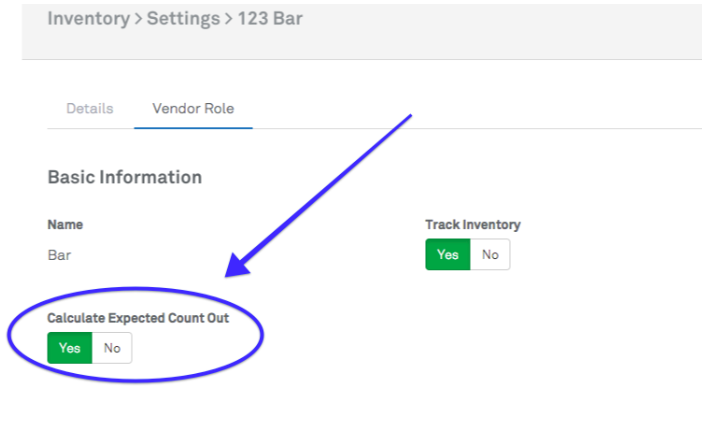Image resolution: width=702 pixels, height=424 pixels.
Task: Go to Settings in the breadcrumb
Action: 182,19
